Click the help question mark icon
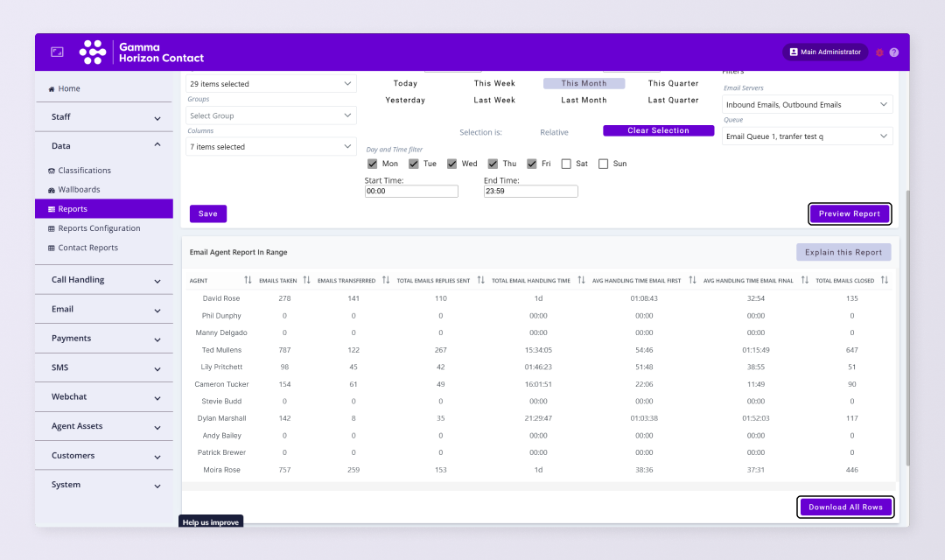Viewport: 945px width, 560px height. coord(893,52)
